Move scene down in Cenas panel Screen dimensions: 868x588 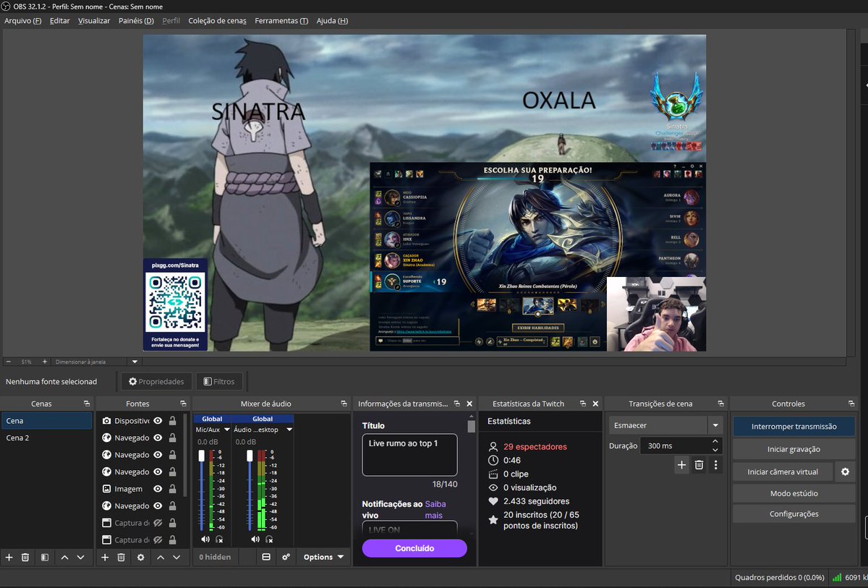[80, 557]
